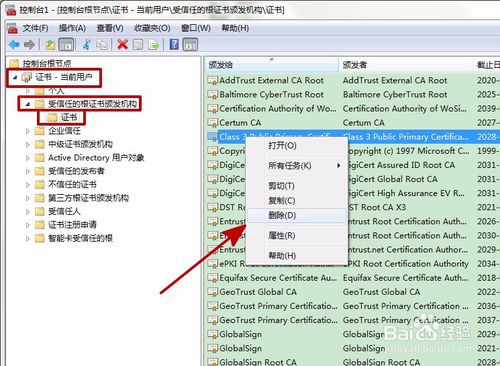Click the 控制台根节点 folder icon
The width and height of the screenshot is (500, 366).
(x=14, y=63)
